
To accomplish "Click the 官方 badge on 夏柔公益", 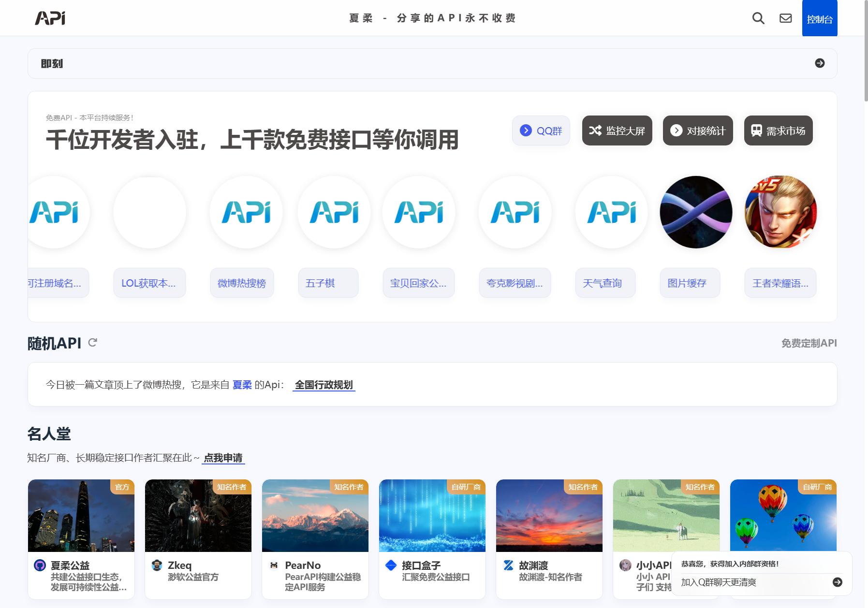I will point(122,487).
